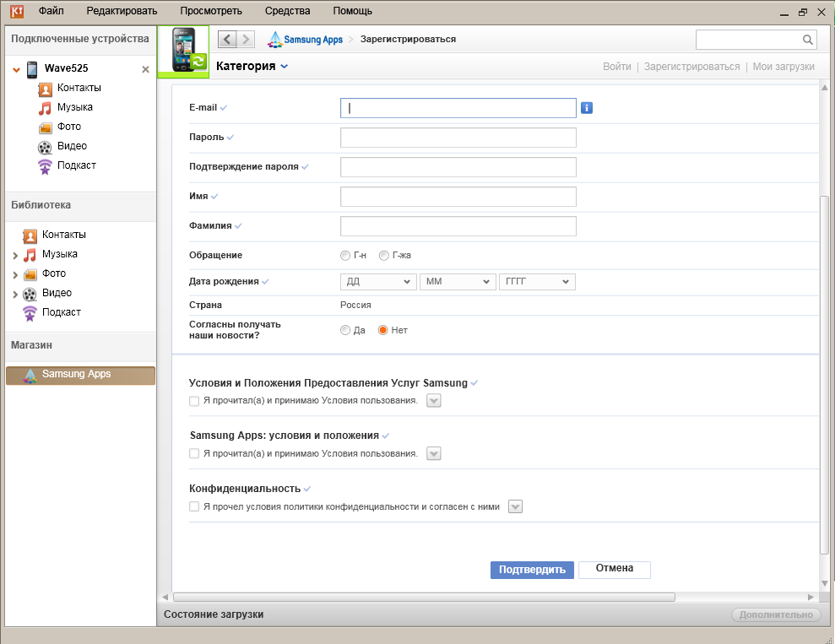Open Подкаст in the Библиотека section
The height and width of the screenshot is (644, 835).
(61, 312)
